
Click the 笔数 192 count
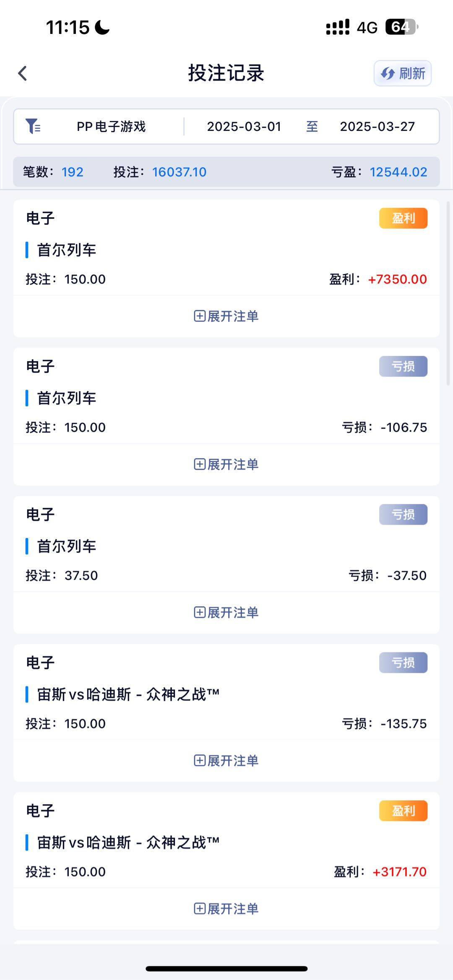pyautogui.click(x=72, y=172)
